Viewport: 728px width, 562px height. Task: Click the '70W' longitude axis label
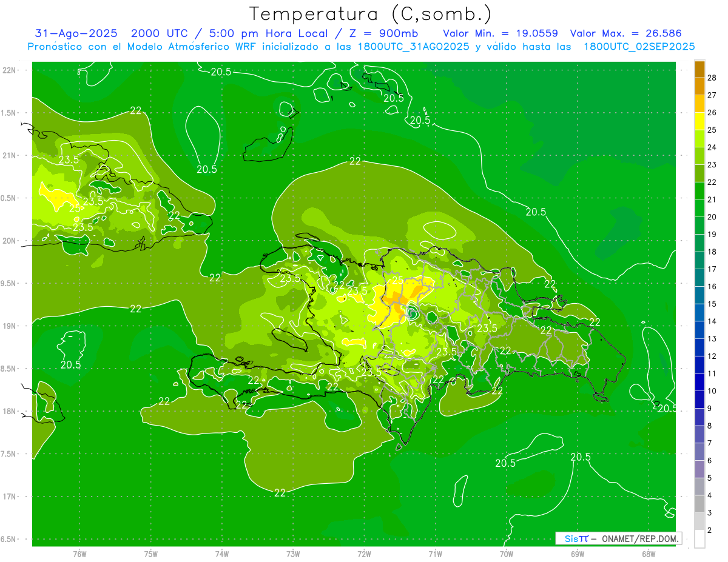506,554
